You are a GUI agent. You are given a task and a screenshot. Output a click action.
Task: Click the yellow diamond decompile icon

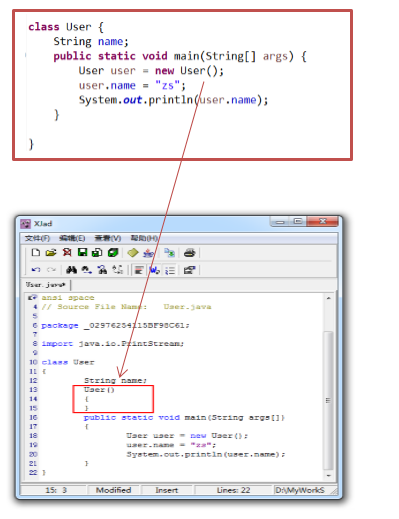133,253
